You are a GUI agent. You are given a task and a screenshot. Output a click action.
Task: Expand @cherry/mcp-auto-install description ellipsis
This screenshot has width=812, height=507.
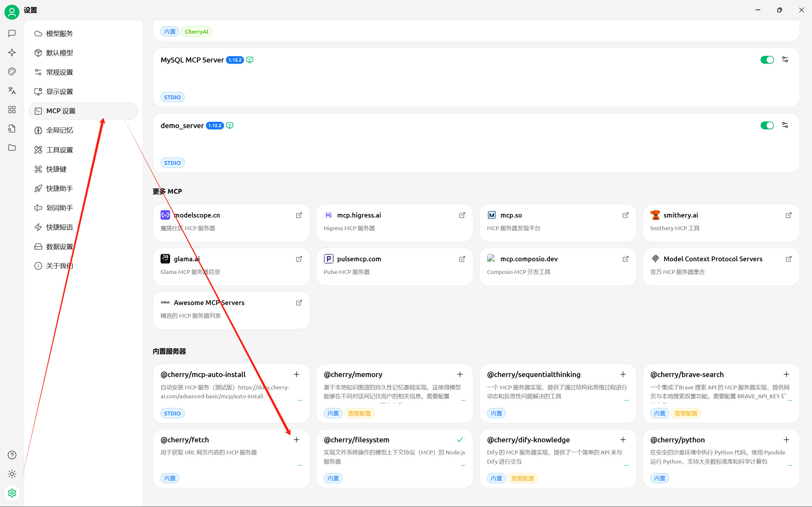point(300,400)
